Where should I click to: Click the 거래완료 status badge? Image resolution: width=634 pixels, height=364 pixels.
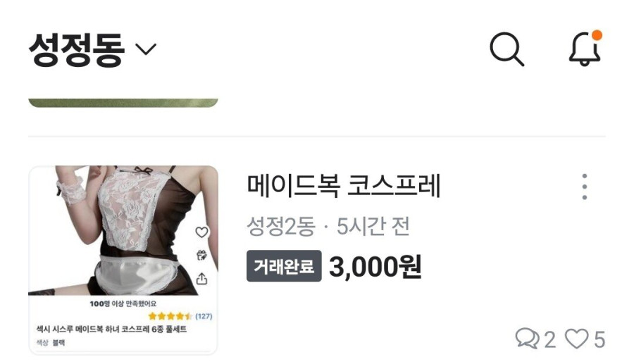[x=284, y=266]
